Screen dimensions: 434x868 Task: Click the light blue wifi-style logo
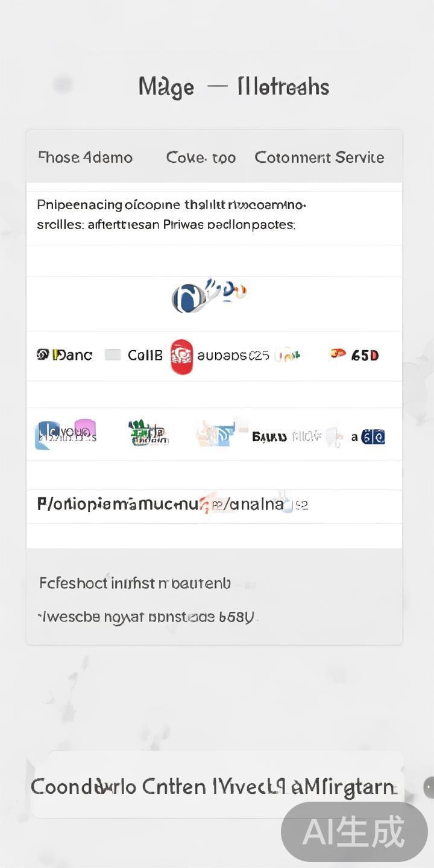tap(215, 434)
